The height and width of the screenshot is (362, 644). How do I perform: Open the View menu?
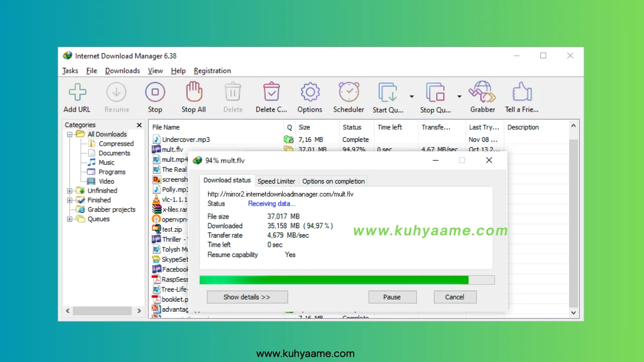155,71
